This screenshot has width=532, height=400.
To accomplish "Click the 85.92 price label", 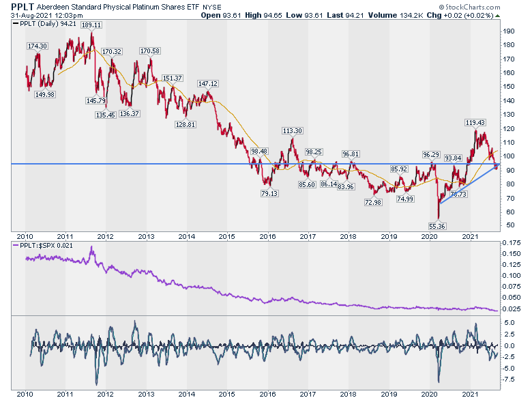I will pyautogui.click(x=399, y=169).
